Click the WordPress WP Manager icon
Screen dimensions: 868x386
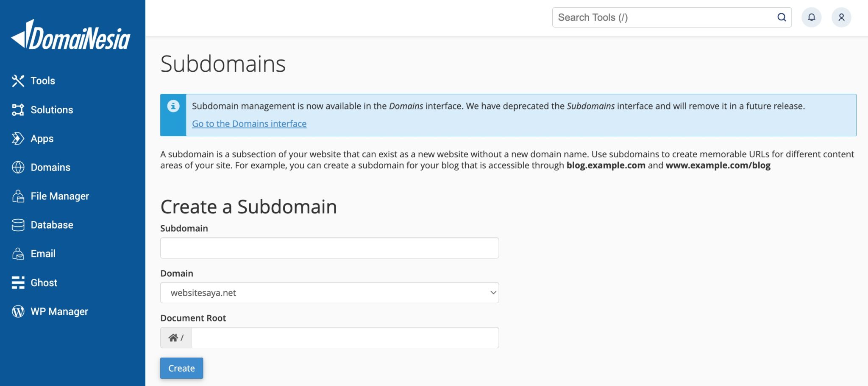pos(18,311)
